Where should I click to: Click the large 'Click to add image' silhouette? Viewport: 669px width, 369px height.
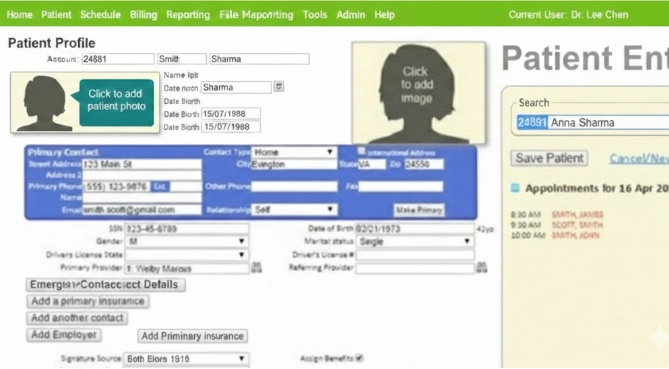[419, 93]
